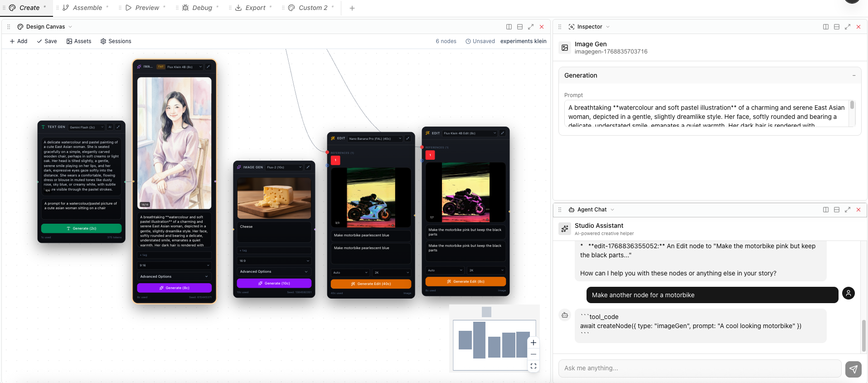Collapse the Cheese image gen node

(x=308, y=167)
